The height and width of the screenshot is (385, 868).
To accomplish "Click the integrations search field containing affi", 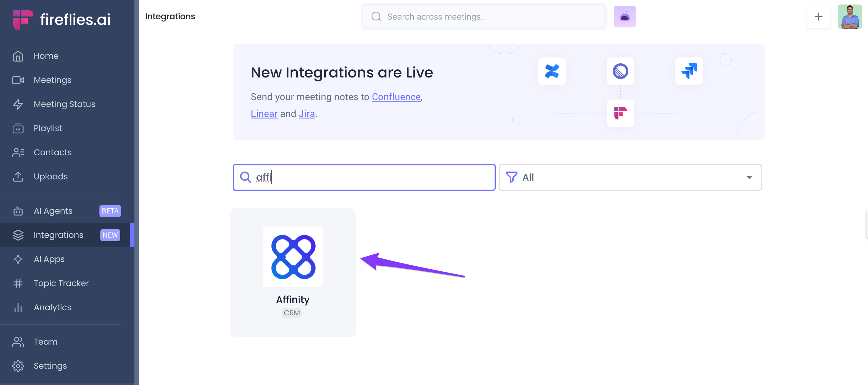I will click(364, 177).
